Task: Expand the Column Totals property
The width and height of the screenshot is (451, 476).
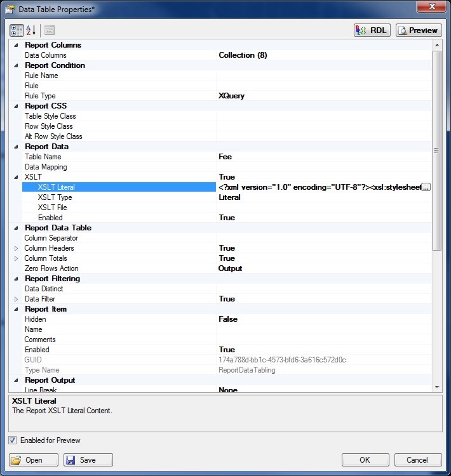Action: [17, 258]
